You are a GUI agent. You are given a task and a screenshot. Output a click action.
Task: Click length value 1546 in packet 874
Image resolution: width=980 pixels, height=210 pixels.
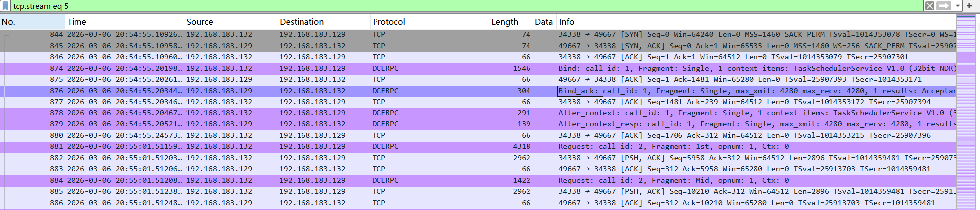522,68
